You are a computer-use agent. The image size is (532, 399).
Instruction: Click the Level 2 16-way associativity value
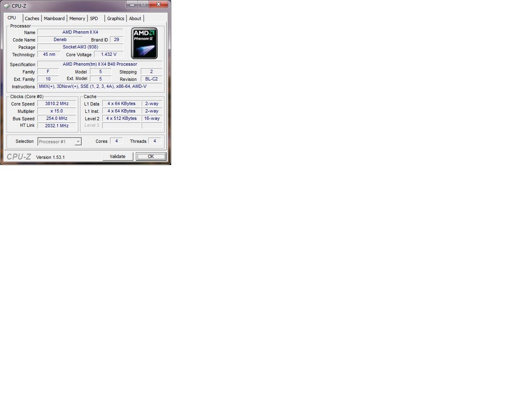[x=152, y=119]
